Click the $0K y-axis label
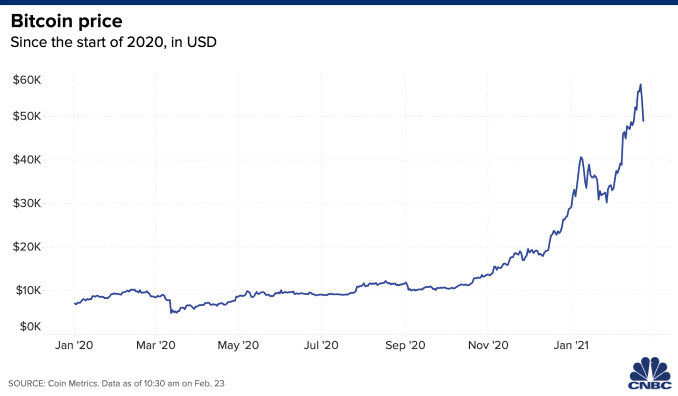 (x=30, y=326)
